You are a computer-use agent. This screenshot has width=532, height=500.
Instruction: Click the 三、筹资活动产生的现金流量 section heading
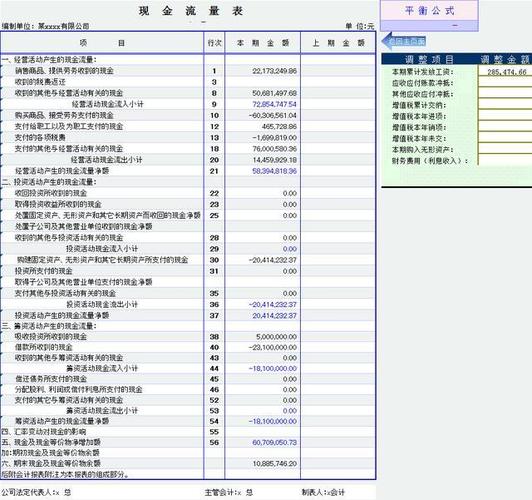click(49, 326)
